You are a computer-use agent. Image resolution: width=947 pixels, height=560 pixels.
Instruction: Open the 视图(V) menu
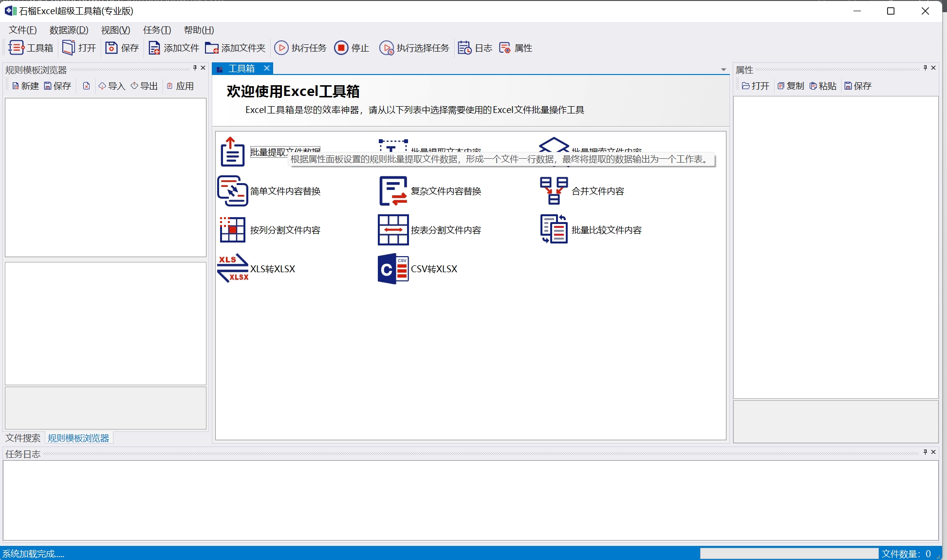115,30
